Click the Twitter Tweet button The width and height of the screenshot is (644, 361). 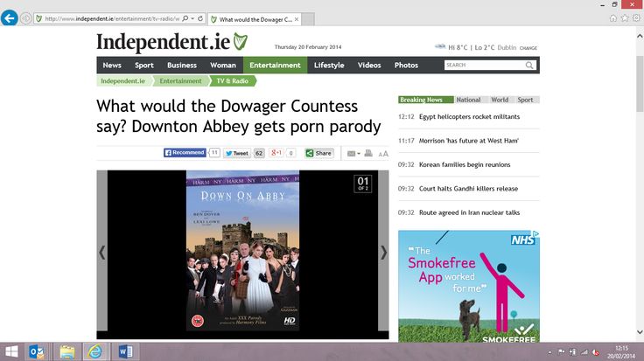(237, 153)
